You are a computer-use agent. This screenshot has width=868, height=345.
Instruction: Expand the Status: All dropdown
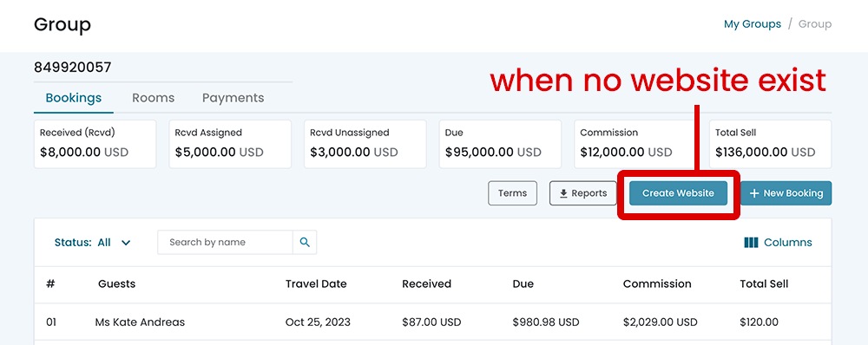tap(93, 242)
